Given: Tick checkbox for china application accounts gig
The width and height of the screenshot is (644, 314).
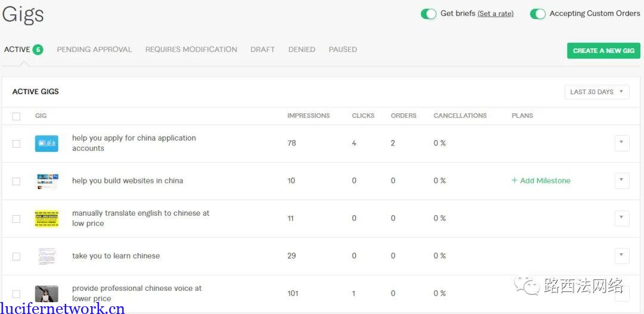Looking at the screenshot, I should 16,144.
